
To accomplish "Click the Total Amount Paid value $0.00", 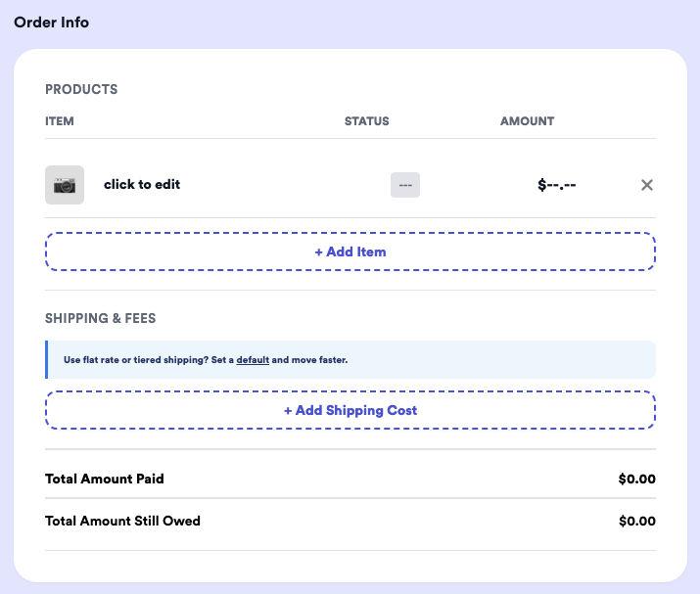I will (x=636, y=479).
